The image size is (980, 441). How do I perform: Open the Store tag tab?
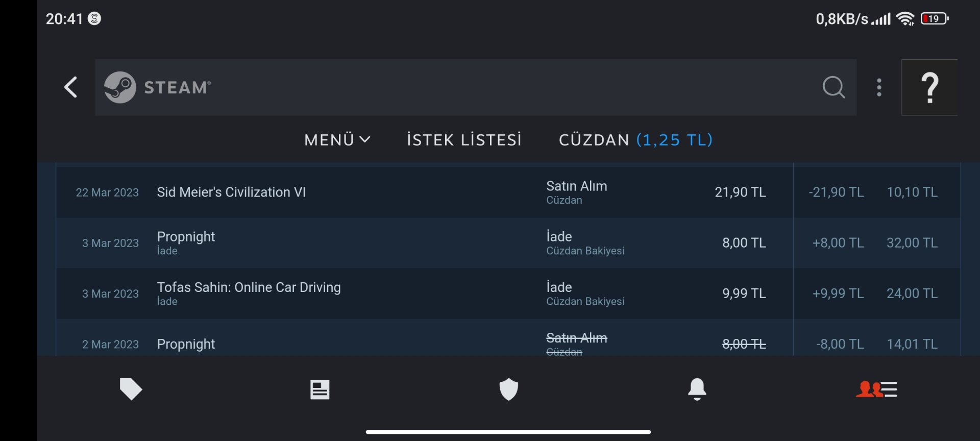point(131,389)
